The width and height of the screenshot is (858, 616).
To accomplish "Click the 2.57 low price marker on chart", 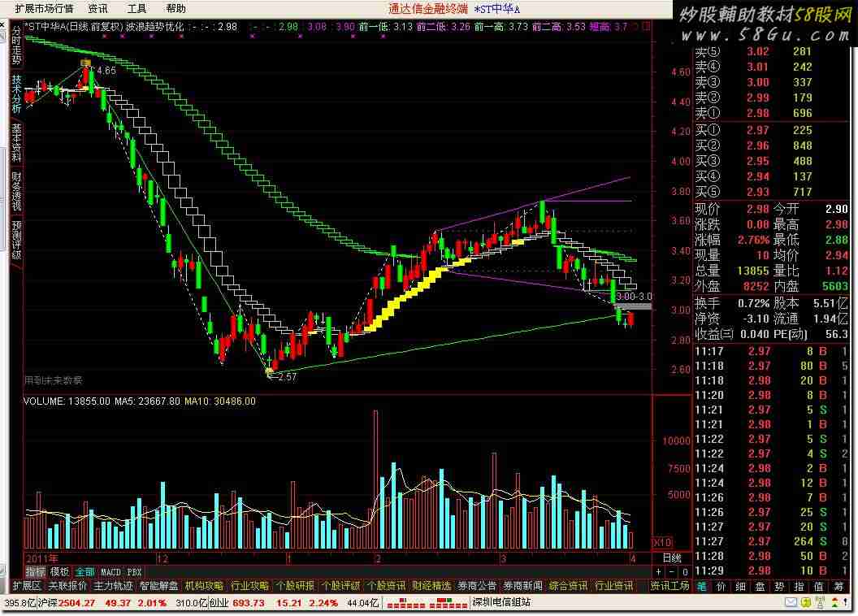I will [287, 376].
